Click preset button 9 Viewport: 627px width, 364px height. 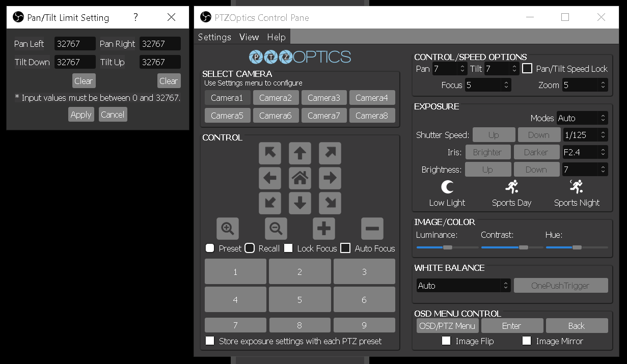click(x=364, y=325)
